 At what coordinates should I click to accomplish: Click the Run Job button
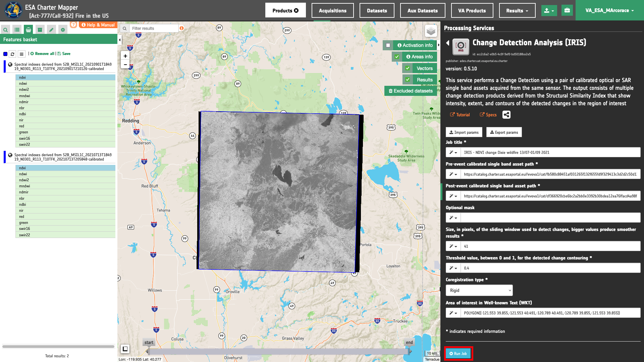[458, 354]
